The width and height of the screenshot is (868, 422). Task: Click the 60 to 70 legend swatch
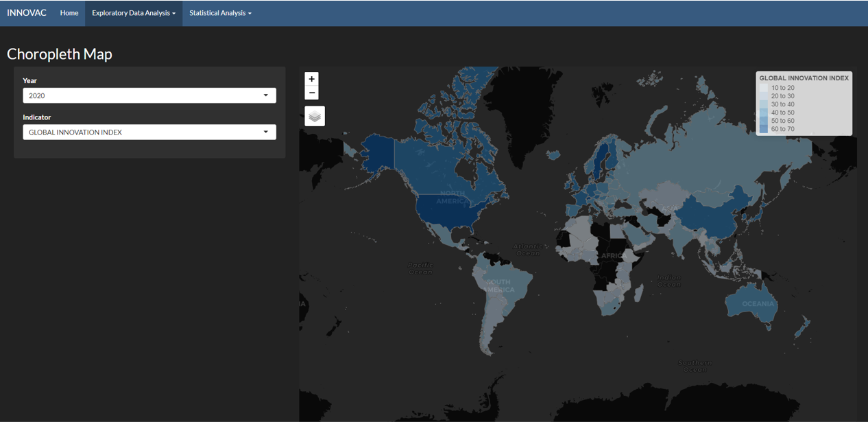tap(764, 129)
